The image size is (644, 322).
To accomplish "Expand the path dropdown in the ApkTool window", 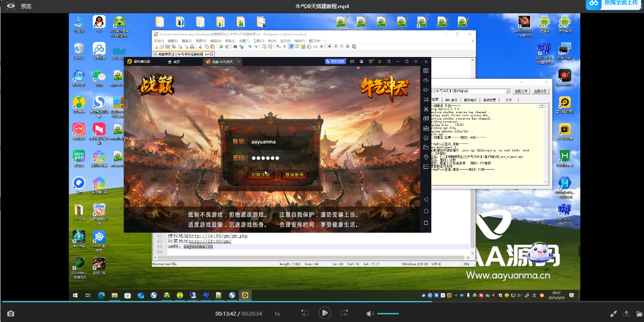I will pyautogui.click(x=508, y=91).
